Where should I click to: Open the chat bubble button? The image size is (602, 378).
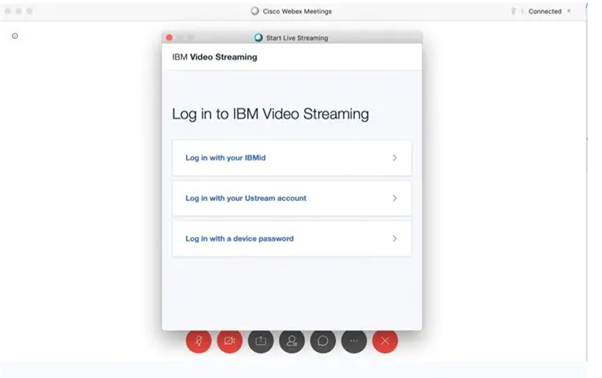point(323,340)
